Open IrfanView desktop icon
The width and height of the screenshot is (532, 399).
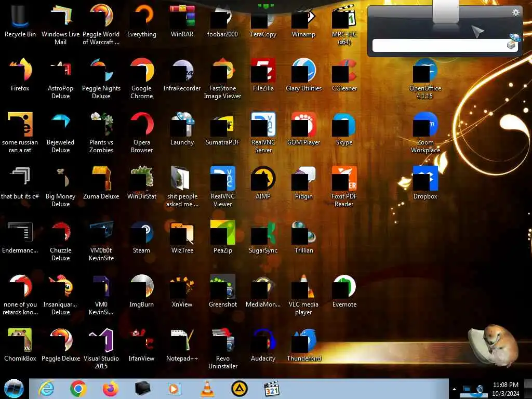pos(141,344)
